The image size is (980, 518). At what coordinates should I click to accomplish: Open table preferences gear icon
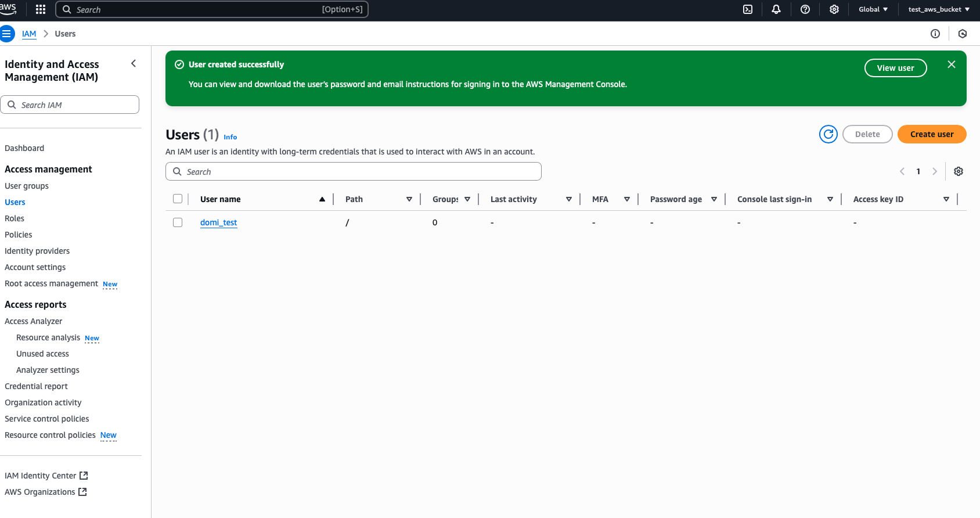[x=959, y=171]
